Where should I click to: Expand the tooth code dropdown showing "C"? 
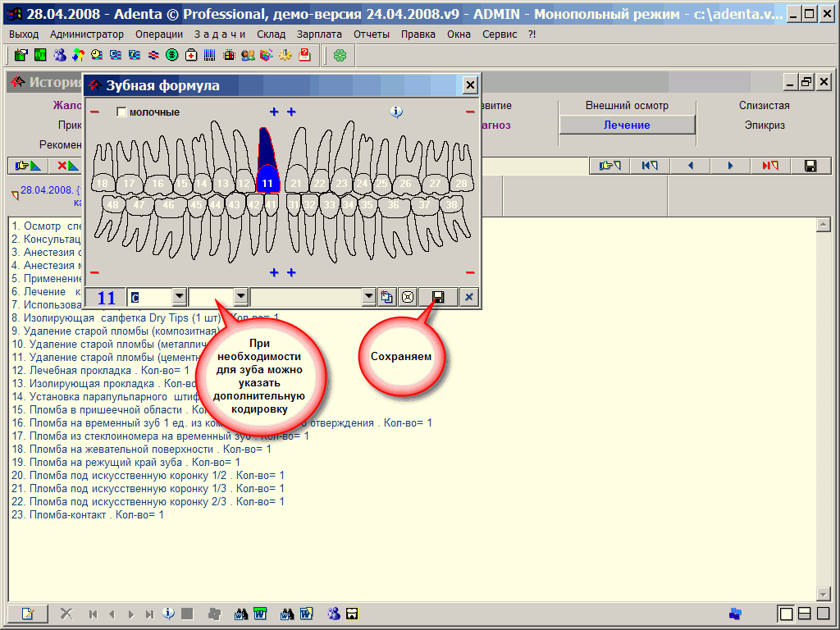point(179,297)
